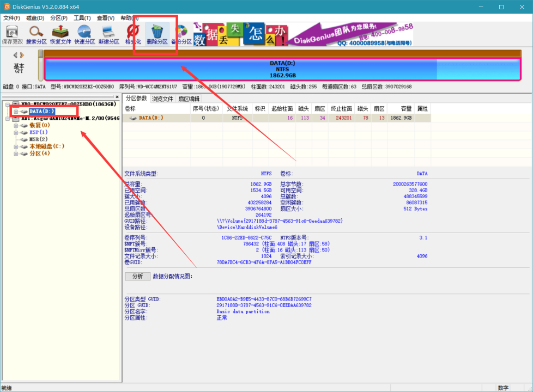Open the 文件(F) menu
This screenshot has height=392, width=533.
[11, 18]
